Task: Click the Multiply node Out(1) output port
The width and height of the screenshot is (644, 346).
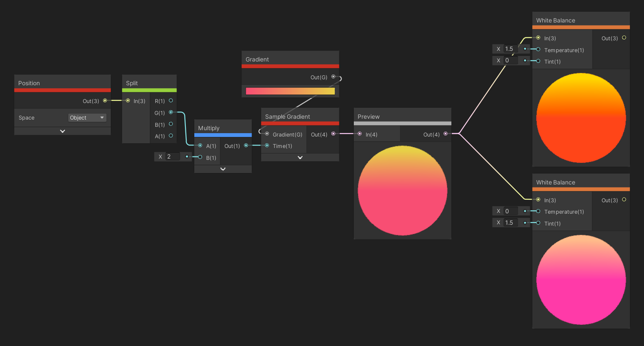Action: 246,145
